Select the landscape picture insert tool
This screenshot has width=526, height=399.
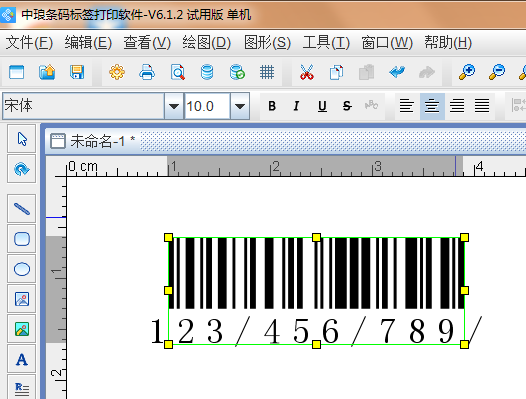click(x=22, y=329)
